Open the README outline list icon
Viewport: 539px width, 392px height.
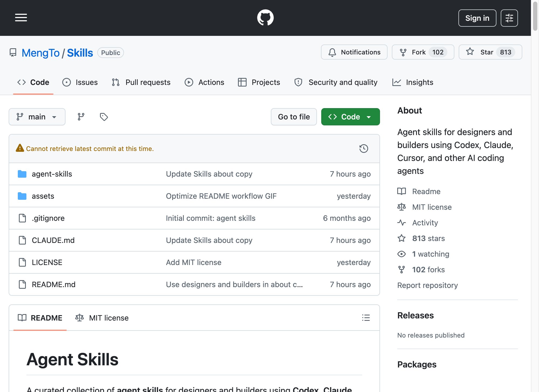coord(366,318)
